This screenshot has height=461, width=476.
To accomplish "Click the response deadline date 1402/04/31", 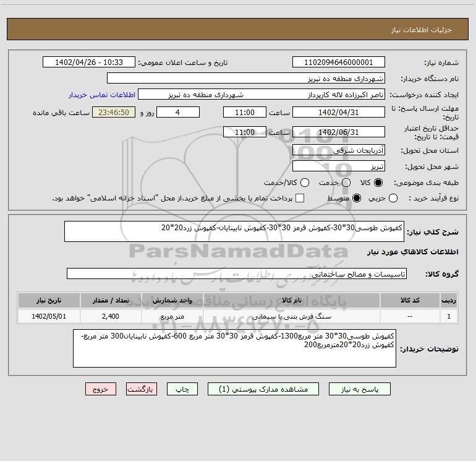I will point(339,112).
